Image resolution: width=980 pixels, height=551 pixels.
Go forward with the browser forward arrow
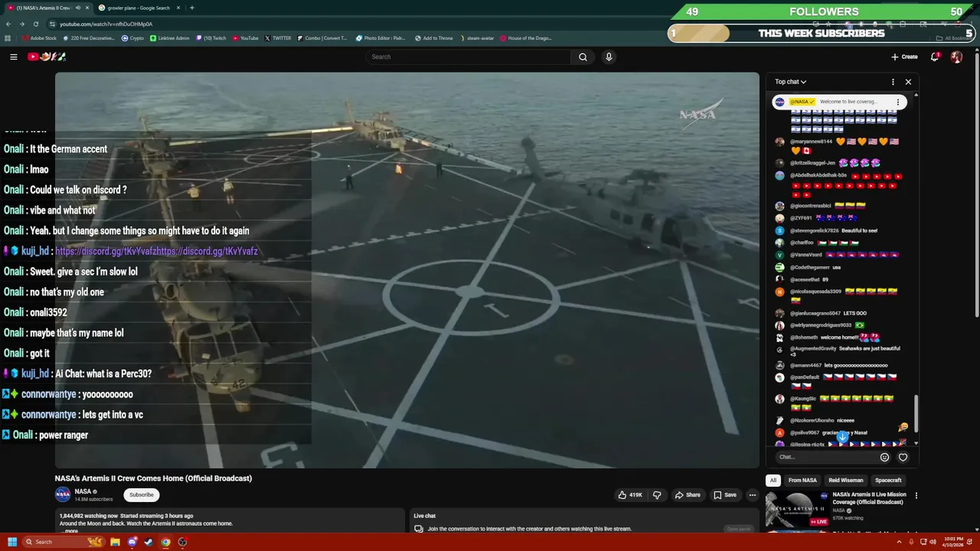click(x=22, y=24)
